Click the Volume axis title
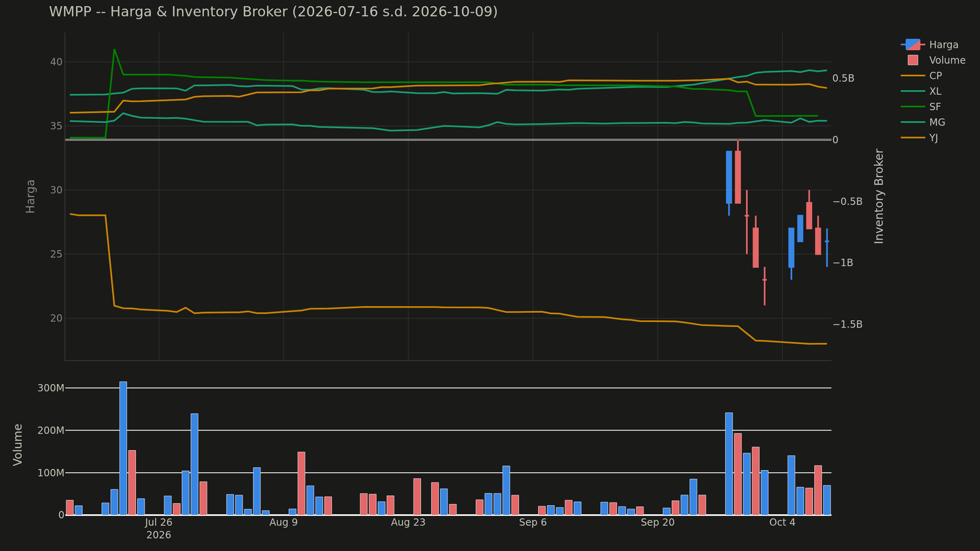 pyautogui.click(x=18, y=444)
